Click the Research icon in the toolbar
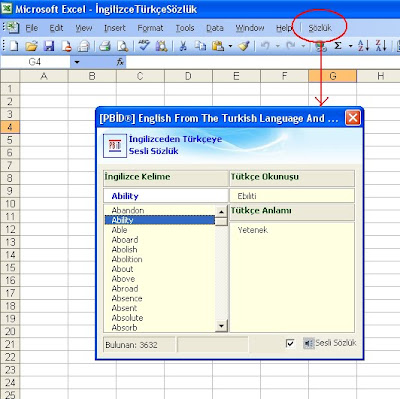Image resolution: width=400 pixels, height=399 pixels. pos(162,46)
